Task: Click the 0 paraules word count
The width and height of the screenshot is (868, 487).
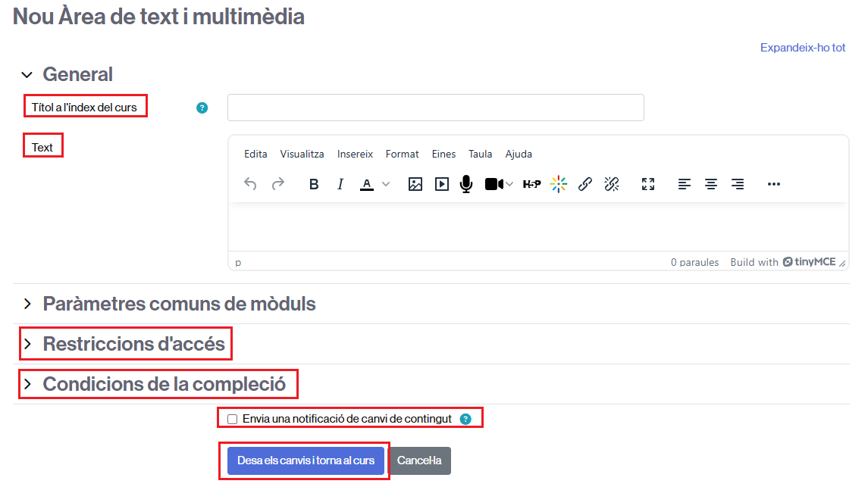Action: (x=694, y=262)
